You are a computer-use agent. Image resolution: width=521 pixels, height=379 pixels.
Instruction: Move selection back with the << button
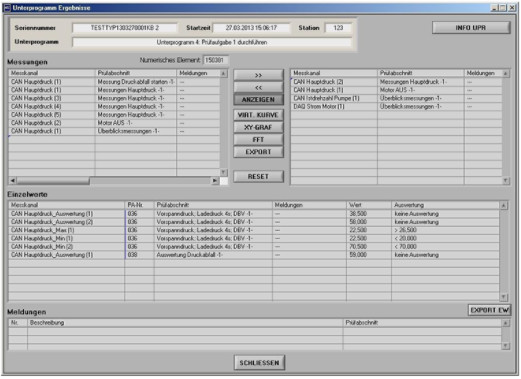point(258,88)
